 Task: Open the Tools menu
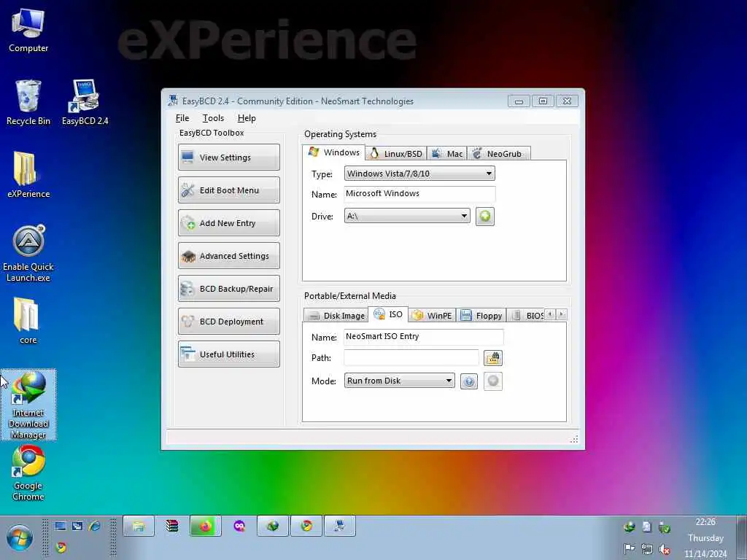213,118
